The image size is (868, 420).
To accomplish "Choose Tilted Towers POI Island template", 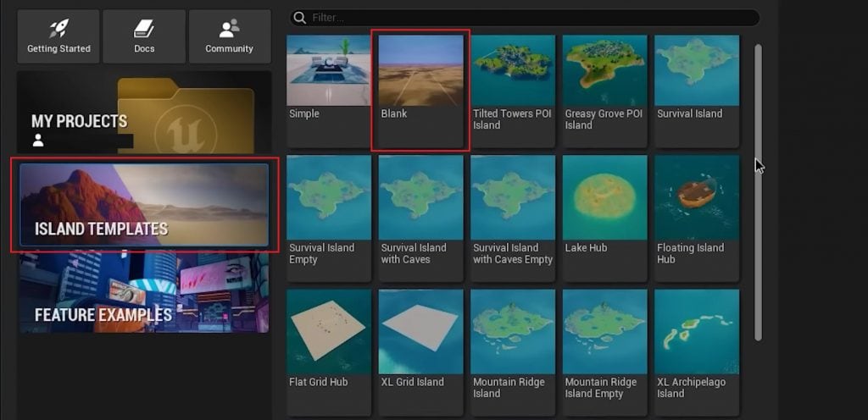I will (x=513, y=91).
